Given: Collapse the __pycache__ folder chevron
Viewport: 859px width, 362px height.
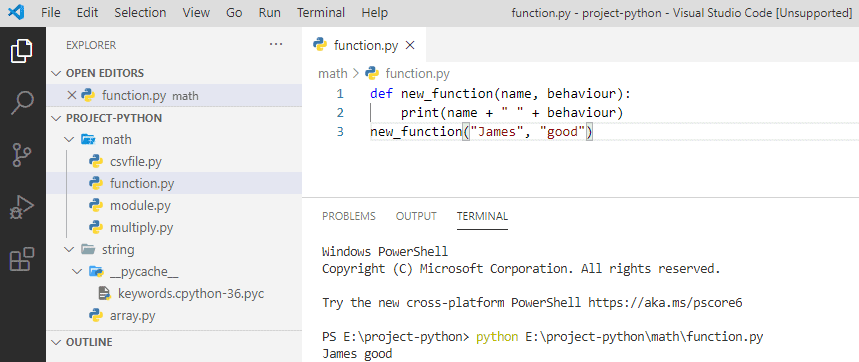Looking at the screenshot, I should [77, 272].
